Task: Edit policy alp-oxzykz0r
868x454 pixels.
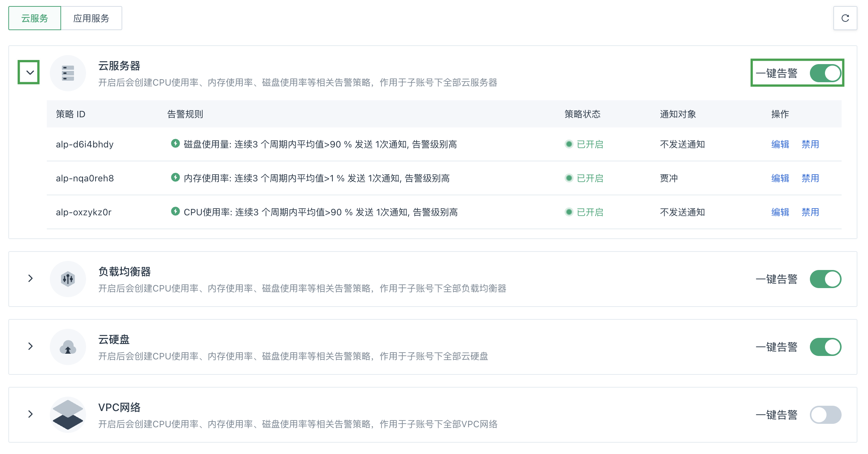Action: [x=780, y=212]
